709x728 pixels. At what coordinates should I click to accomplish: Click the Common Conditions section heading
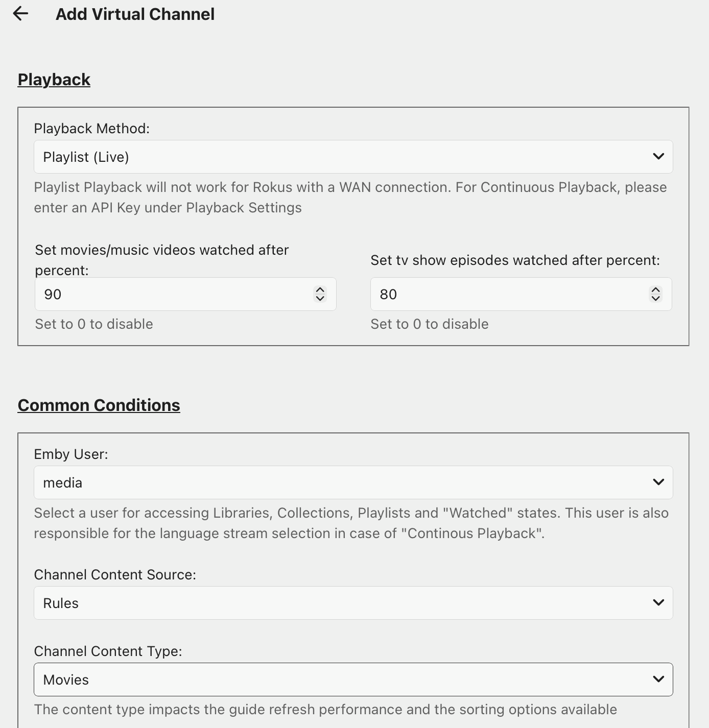click(99, 405)
